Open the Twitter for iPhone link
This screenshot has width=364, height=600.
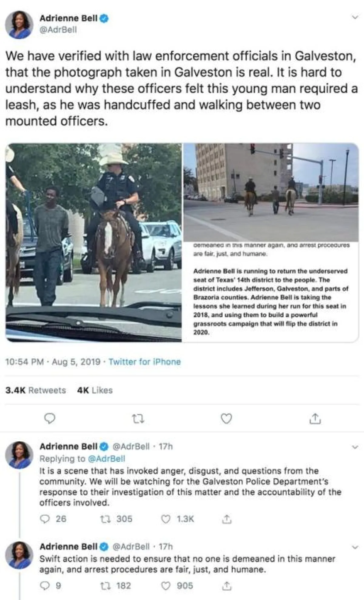tap(145, 362)
